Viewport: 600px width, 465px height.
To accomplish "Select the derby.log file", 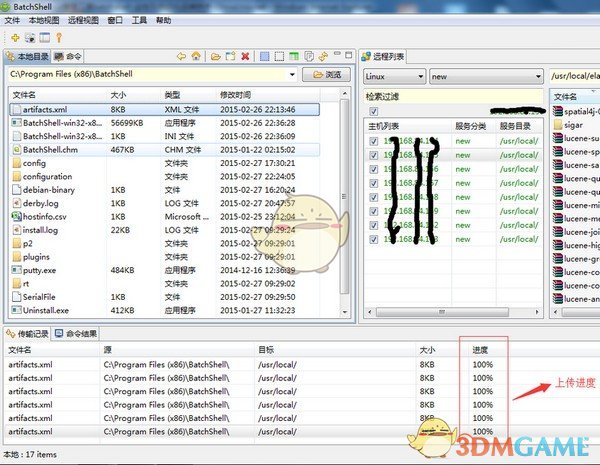I will click(164, 203).
